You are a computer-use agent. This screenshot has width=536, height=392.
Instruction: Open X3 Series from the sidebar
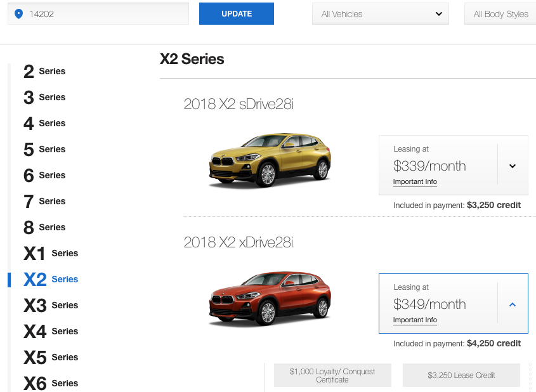pyautogui.click(x=51, y=305)
